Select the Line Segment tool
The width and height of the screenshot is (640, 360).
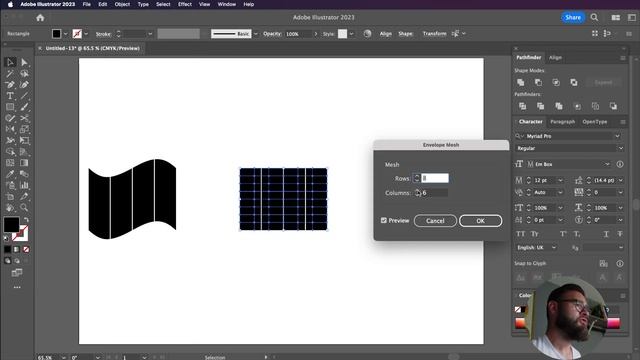point(24,96)
